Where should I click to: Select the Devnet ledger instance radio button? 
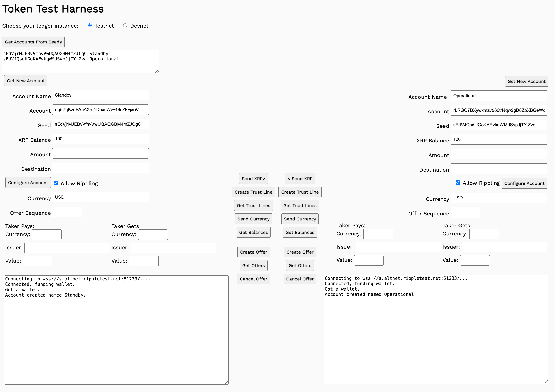(x=125, y=25)
